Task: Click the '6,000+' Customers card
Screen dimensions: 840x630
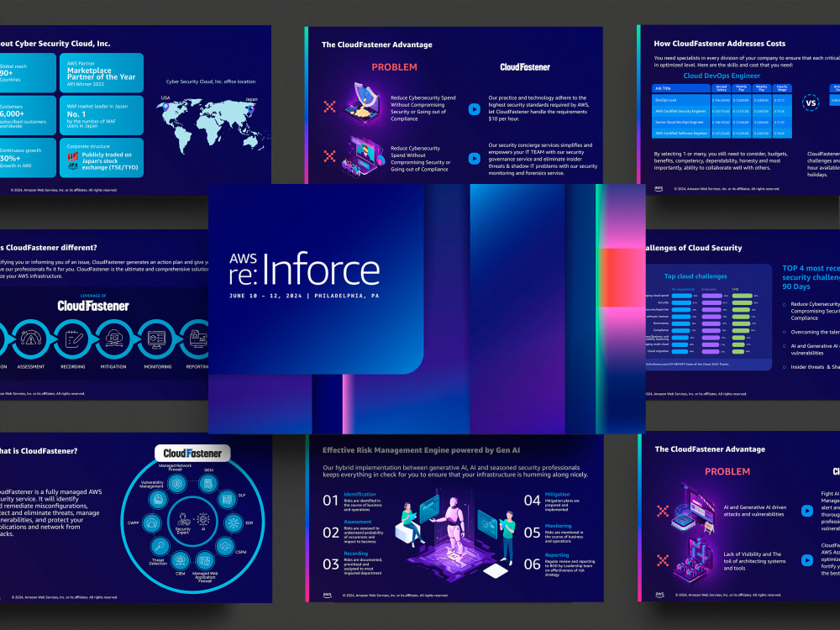Action: tap(28, 115)
